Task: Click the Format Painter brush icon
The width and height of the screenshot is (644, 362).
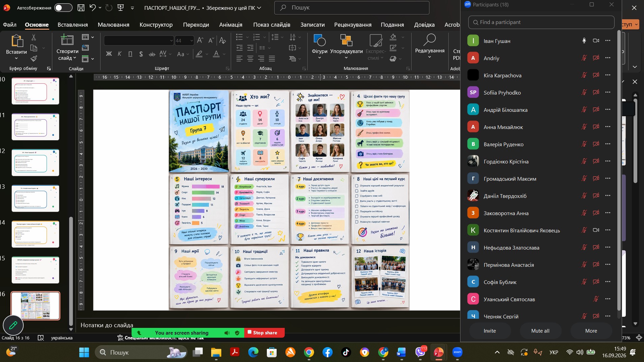Action: click(x=34, y=58)
